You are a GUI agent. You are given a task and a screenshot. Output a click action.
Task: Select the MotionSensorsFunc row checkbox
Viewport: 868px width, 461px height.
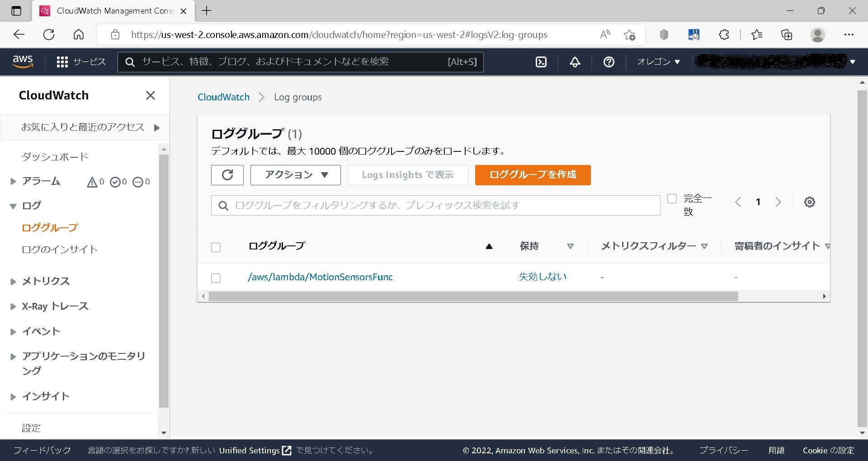click(216, 278)
